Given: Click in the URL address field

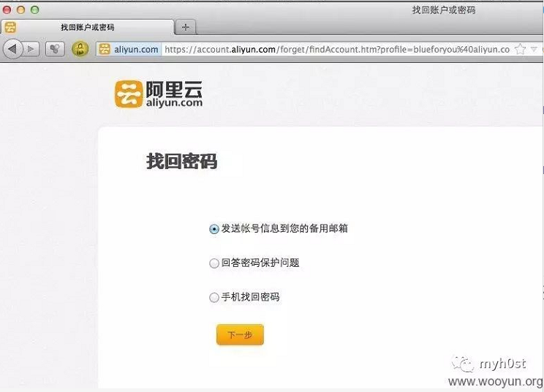Looking at the screenshot, I should (x=338, y=49).
